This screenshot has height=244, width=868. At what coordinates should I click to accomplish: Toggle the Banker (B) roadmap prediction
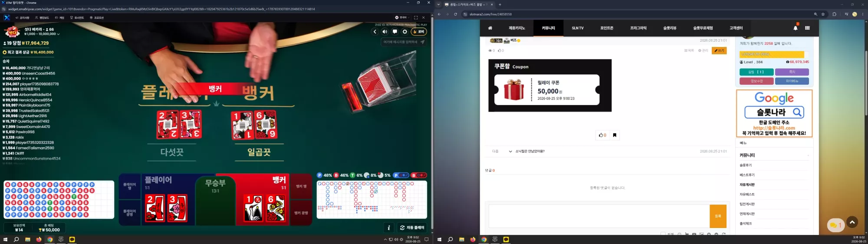(x=419, y=175)
